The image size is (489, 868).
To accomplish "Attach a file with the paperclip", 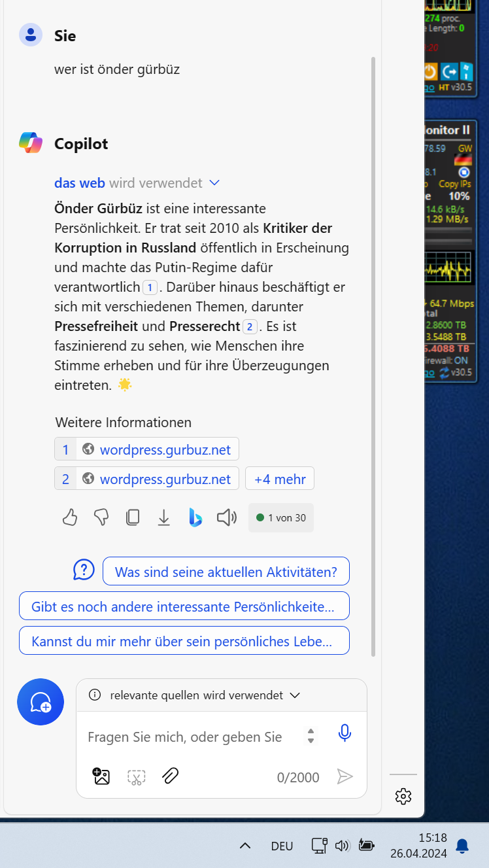I will point(170,776).
